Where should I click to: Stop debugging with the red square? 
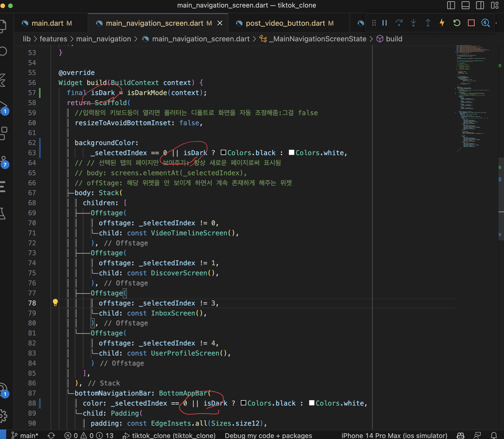click(x=471, y=23)
